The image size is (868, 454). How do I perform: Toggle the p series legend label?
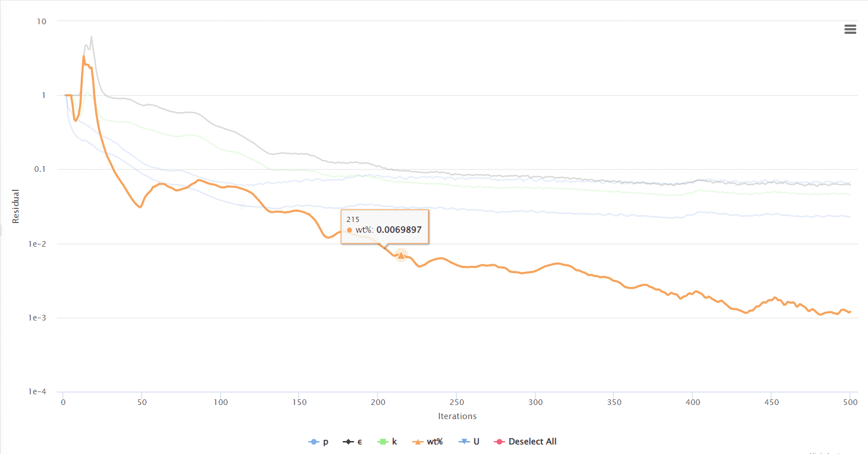(x=326, y=442)
